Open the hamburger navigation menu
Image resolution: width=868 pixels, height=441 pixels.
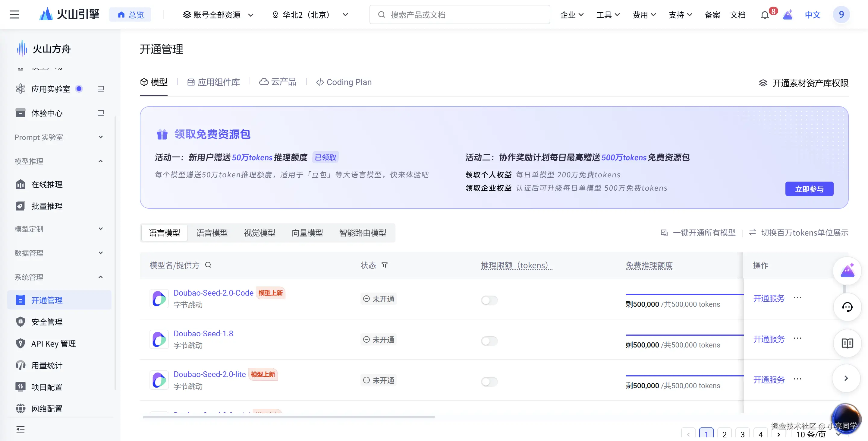14,14
